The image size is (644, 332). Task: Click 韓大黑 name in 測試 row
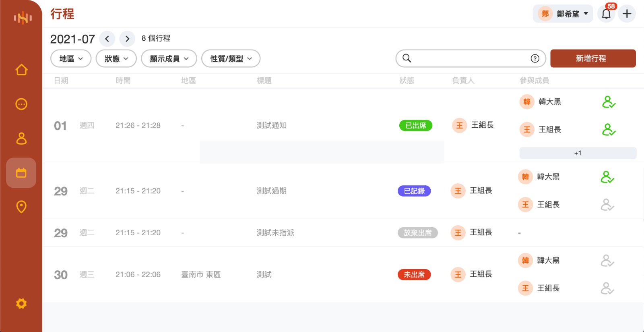pyautogui.click(x=548, y=261)
